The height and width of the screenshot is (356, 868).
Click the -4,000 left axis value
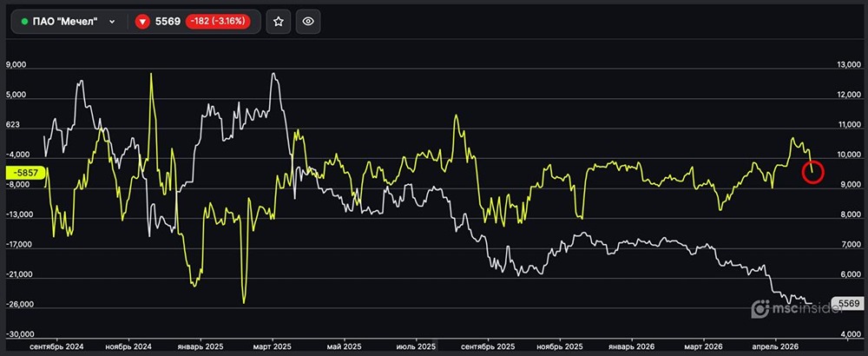coord(16,155)
